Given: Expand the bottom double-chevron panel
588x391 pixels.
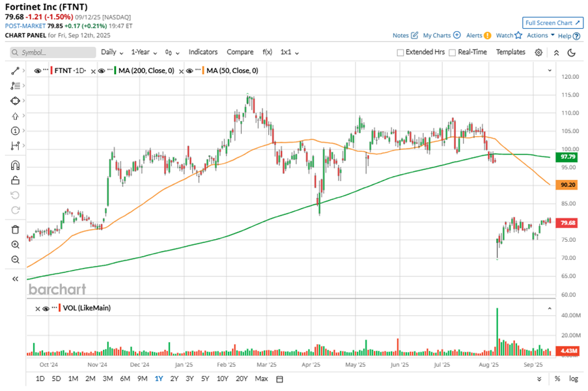Looking at the screenshot, I should coord(539,379).
